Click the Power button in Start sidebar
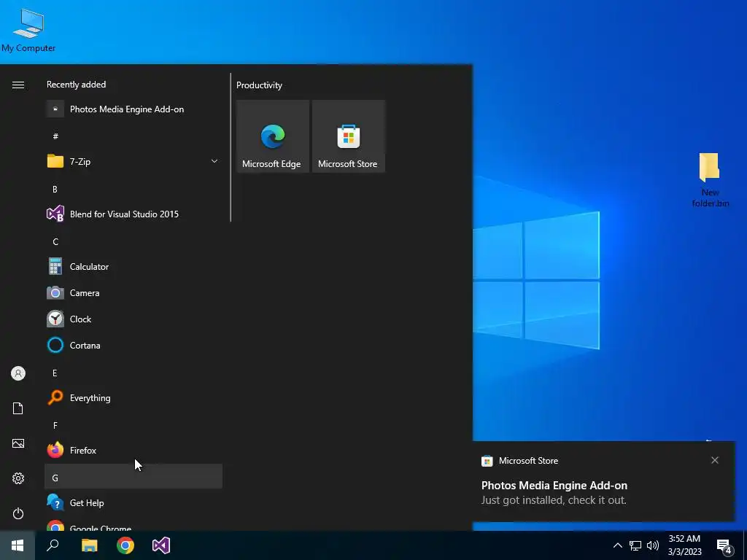Screen dimensions: 747x560 [x=18, y=513]
